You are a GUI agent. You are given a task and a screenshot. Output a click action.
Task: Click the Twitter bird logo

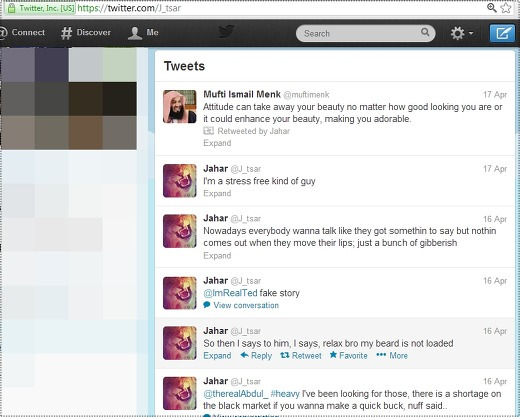pyautogui.click(x=226, y=32)
